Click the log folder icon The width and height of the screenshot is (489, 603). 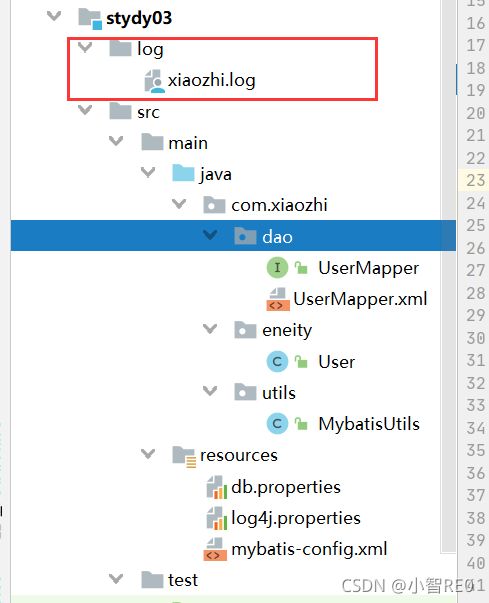[x=120, y=48]
